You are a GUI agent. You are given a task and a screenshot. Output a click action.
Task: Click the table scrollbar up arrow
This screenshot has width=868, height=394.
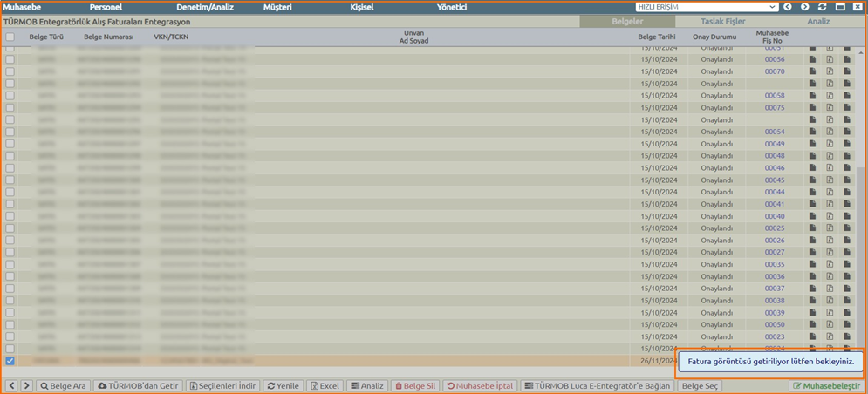pos(859,52)
